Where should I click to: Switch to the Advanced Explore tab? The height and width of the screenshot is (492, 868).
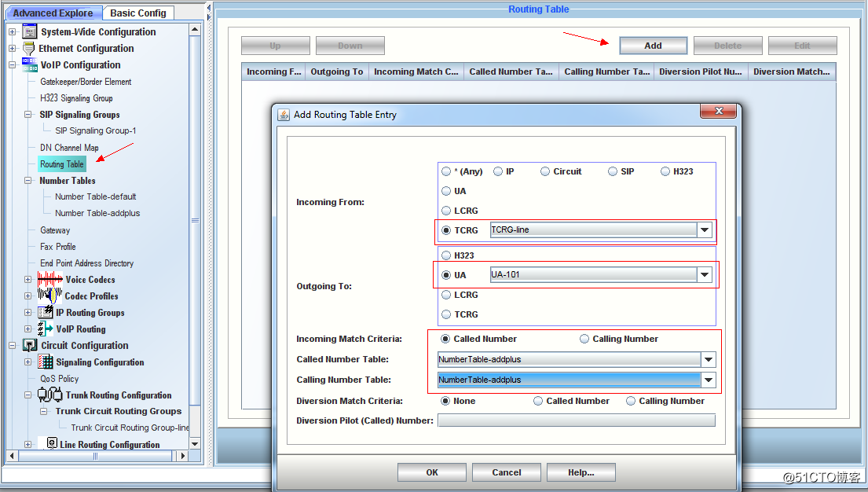53,13
